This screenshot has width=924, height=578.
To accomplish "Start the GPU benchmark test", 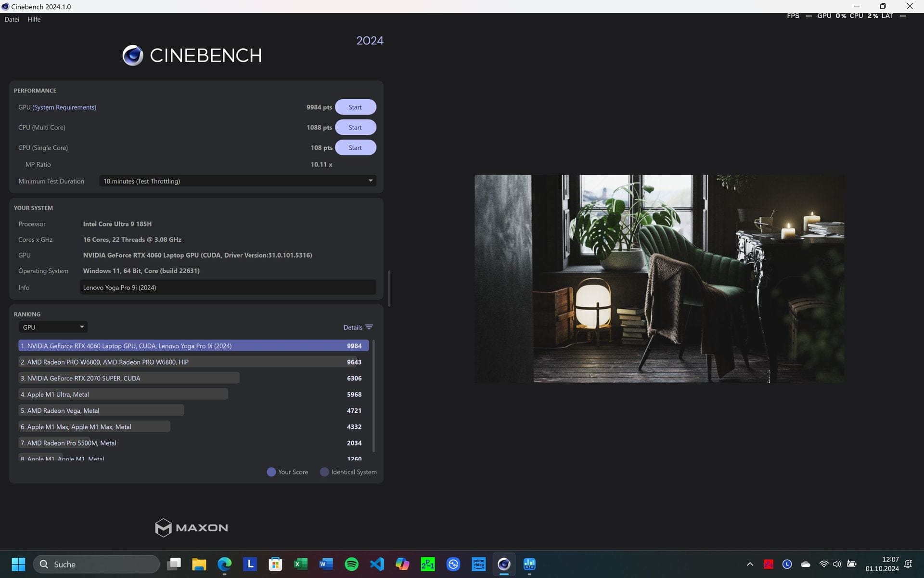I will point(355,107).
